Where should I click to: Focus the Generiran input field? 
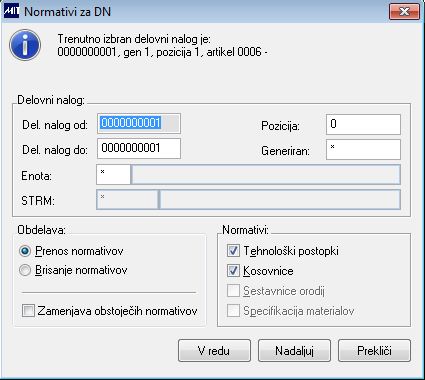(x=363, y=149)
